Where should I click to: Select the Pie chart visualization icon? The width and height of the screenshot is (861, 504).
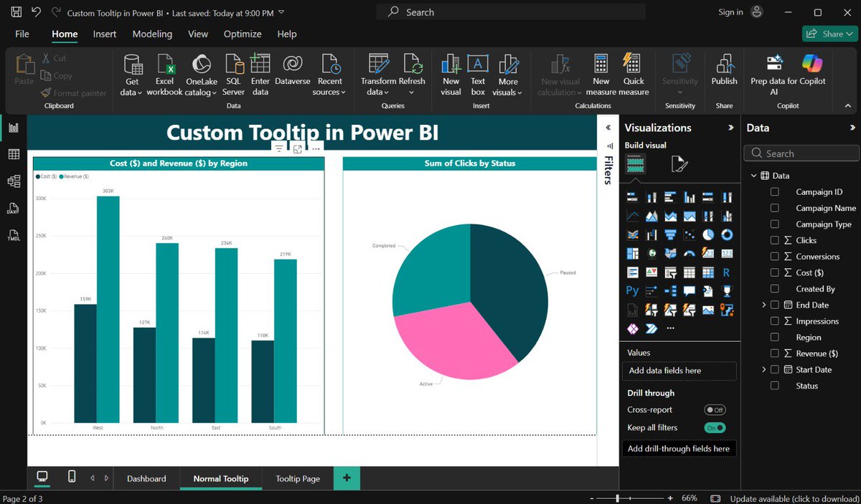(707, 234)
